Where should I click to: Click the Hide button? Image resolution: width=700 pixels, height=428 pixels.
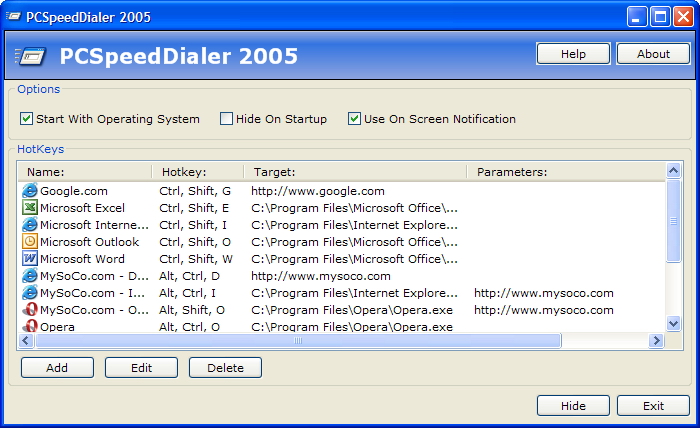(x=573, y=406)
